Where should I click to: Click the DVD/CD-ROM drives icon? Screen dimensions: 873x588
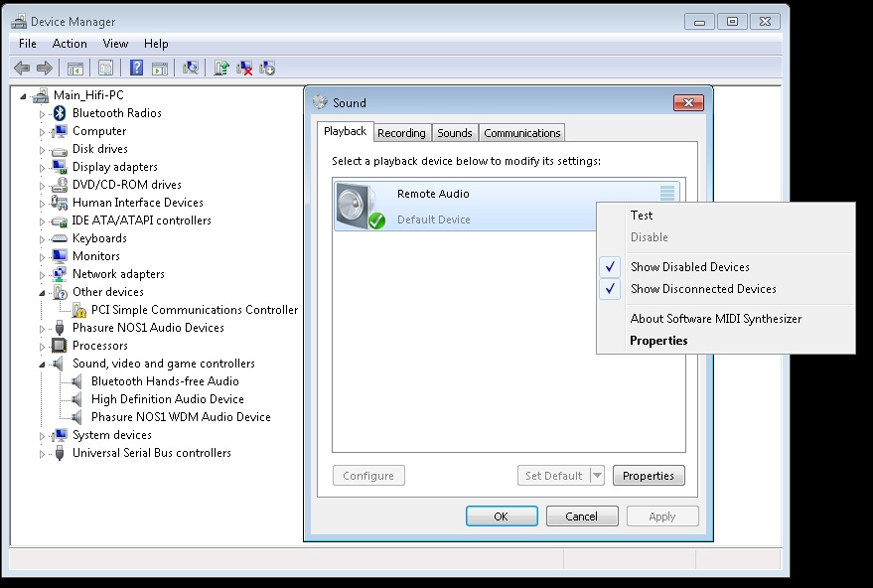[x=60, y=185]
